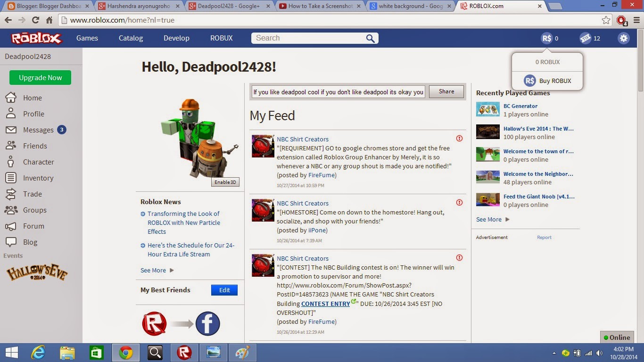Click the Windows Start button
The image size is (644, 362).
pos(11,353)
